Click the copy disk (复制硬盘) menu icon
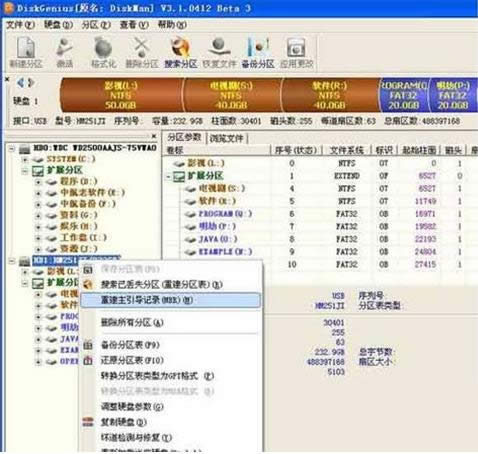 coord(88,422)
